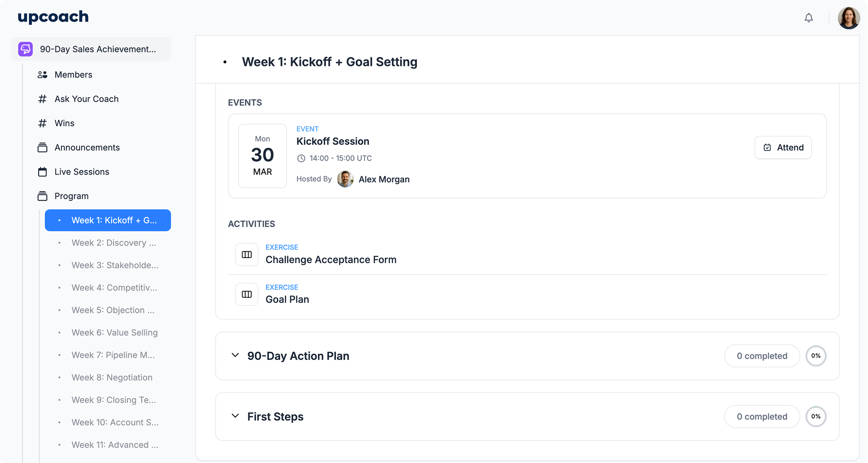Click the Live Sessions calendar icon
The height and width of the screenshot is (463, 868).
tap(42, 172)
